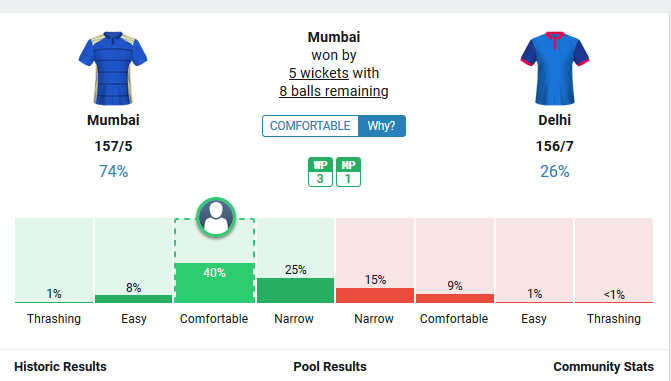Follow the 5 wickets link

pyautogui.click(x=319, y=73)
